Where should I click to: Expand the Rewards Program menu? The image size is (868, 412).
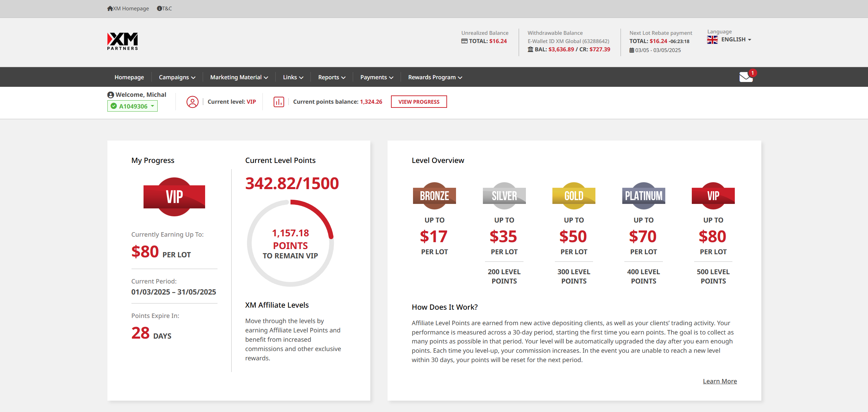pyautogui.click(x=435, y=77)
